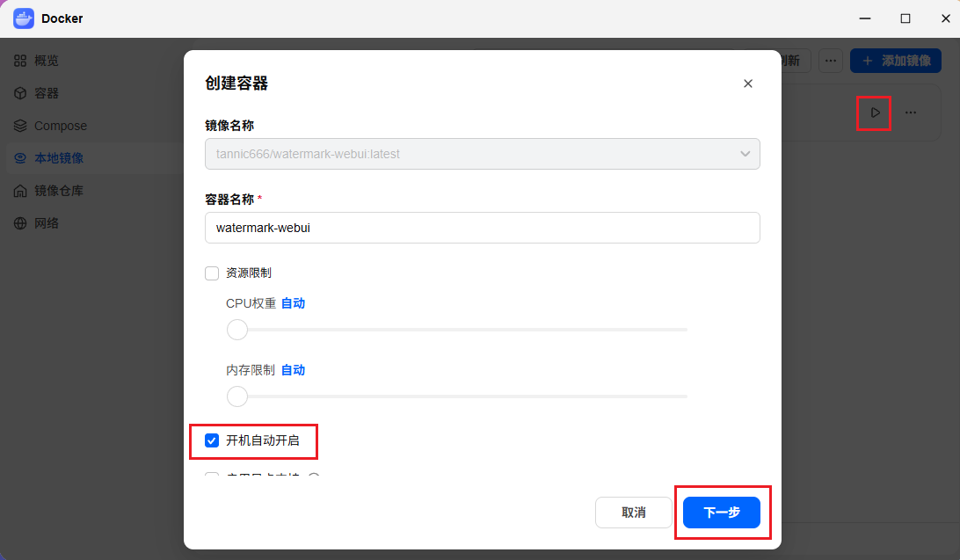The image size is (960, 560).
Task: Click the Docker whale app icon
Action: [x=23, y=18]
